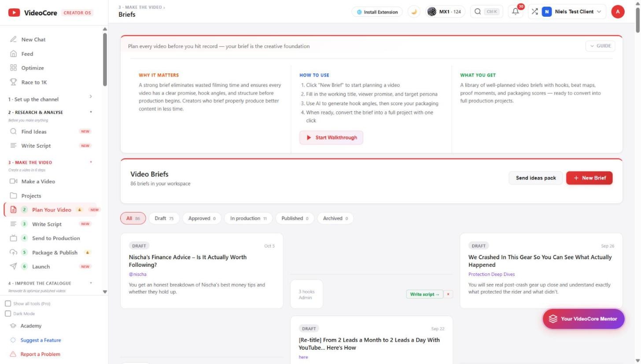Click the New Brief button

coord(589,178)
